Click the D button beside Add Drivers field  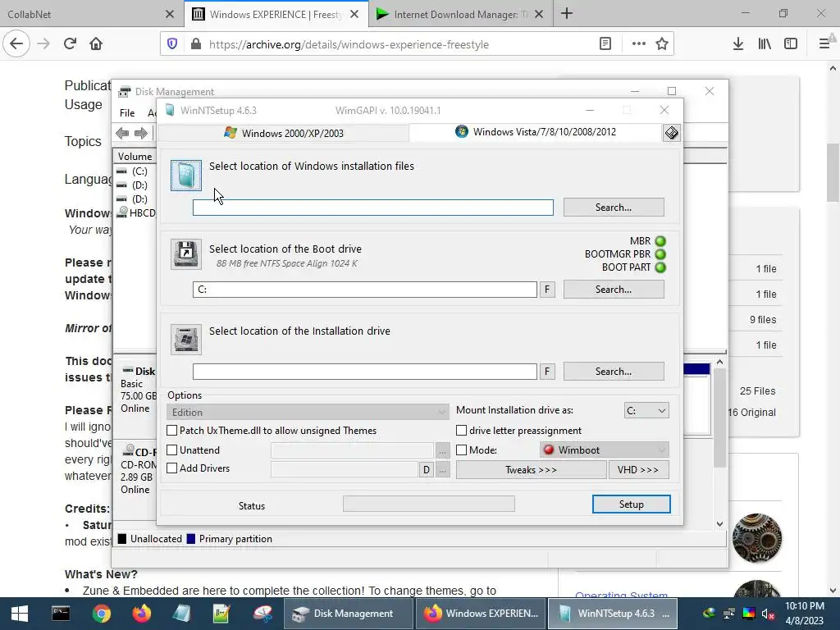click(426, 470)
